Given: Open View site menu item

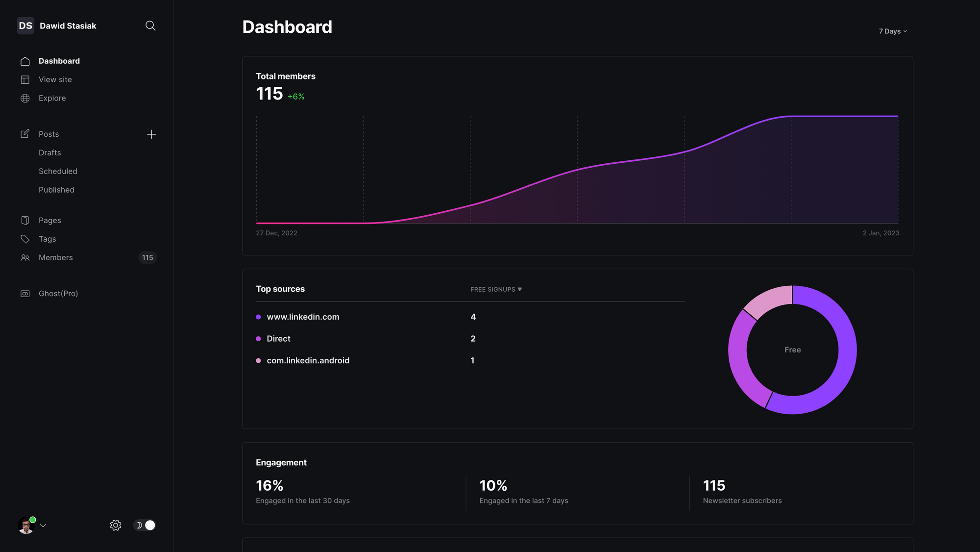Looking at the screenshot, I should (55, 79).
